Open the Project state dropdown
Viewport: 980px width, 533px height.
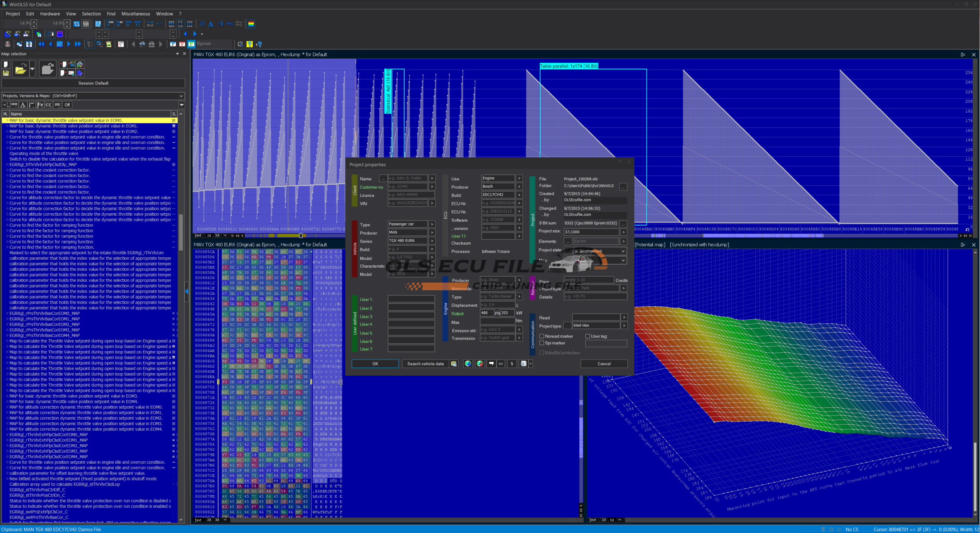[x=623, y=251]
